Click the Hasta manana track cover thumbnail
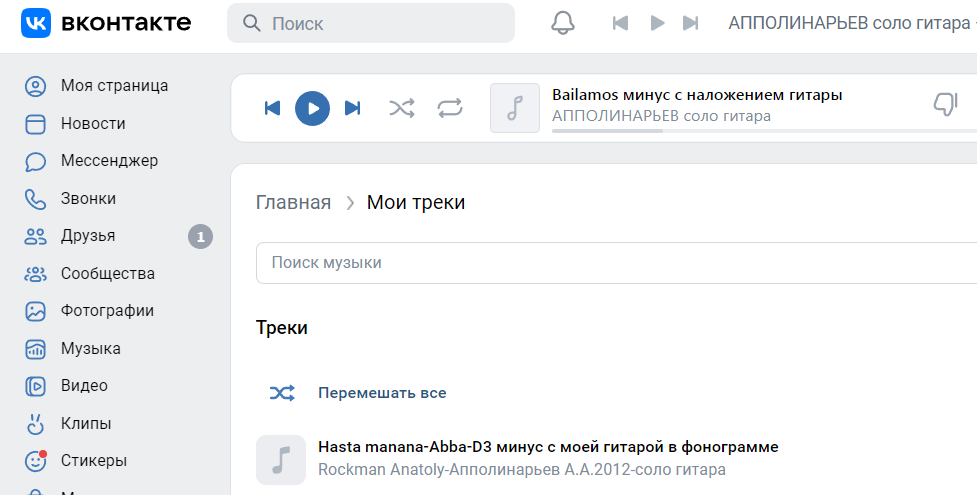 pyautogui.click(x=281, y=459)
